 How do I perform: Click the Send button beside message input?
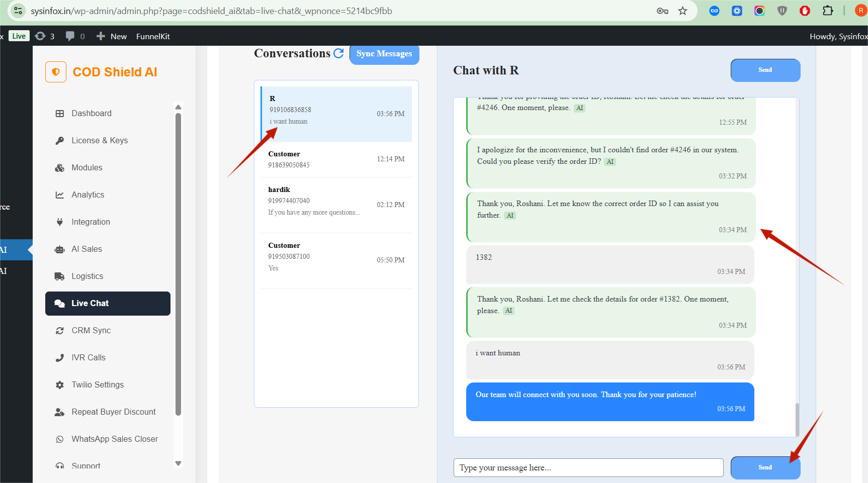tap(764, 467)
